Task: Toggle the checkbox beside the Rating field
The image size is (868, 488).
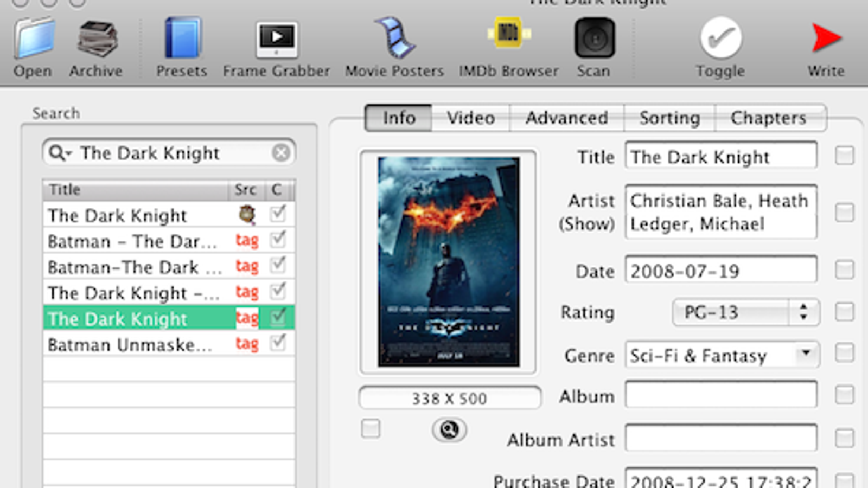Action: coord(845,312)
